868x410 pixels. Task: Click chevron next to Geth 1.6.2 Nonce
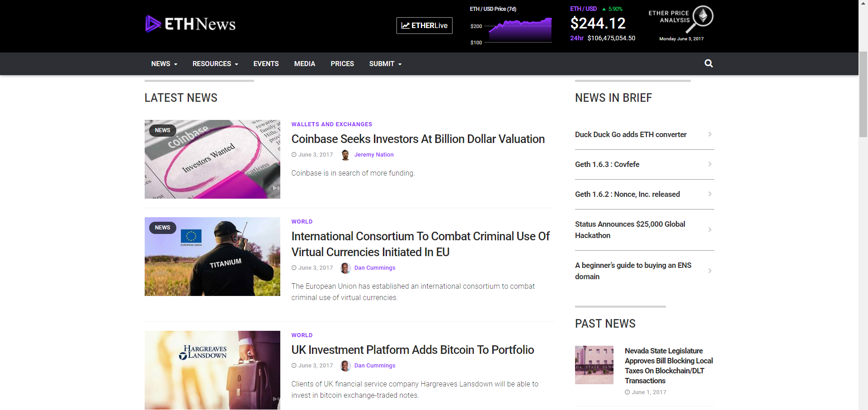click(710, 194)
